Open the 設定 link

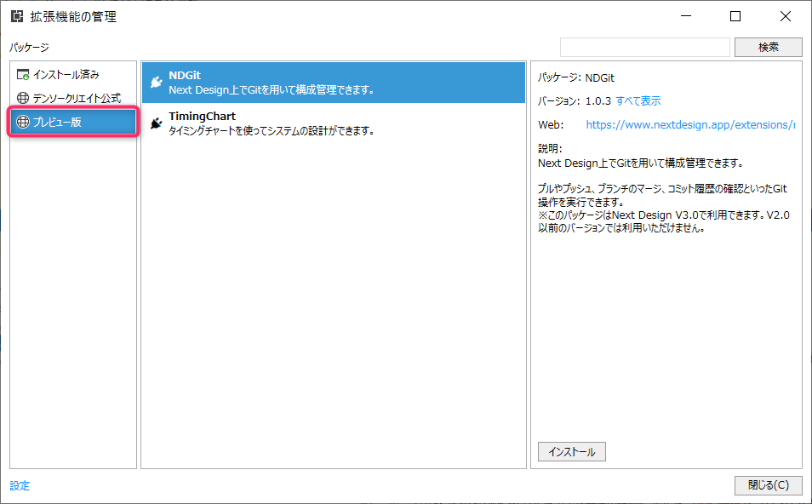click(20, 485)
